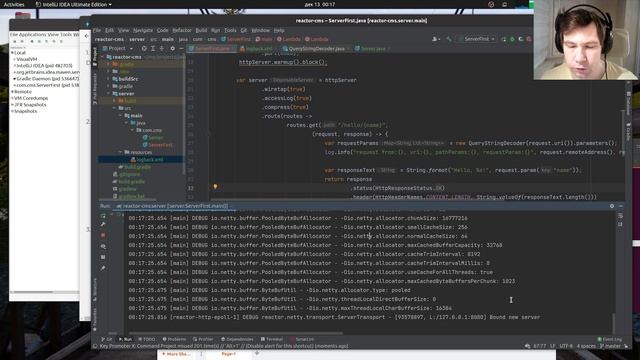Click the master git branch widget
Viewport: 640px width, 360px height.
(x=610, y=346)
